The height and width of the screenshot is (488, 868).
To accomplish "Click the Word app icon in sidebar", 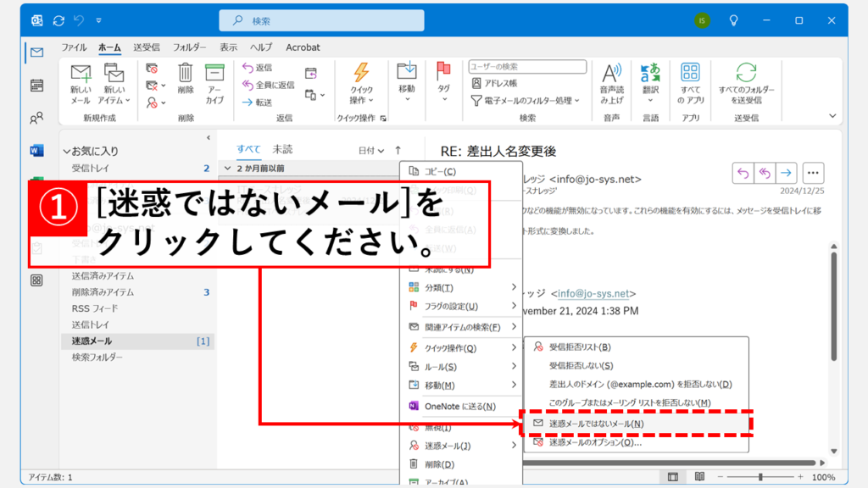I will click(36, 151).
